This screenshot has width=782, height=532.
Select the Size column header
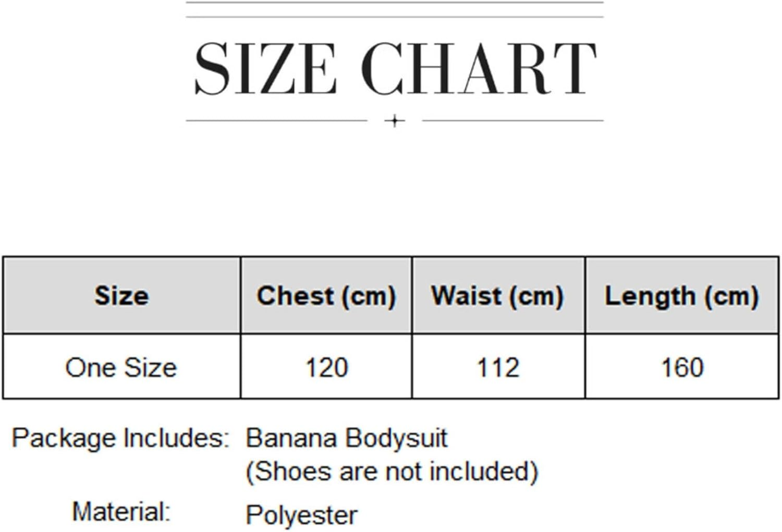tap(121, 295)
